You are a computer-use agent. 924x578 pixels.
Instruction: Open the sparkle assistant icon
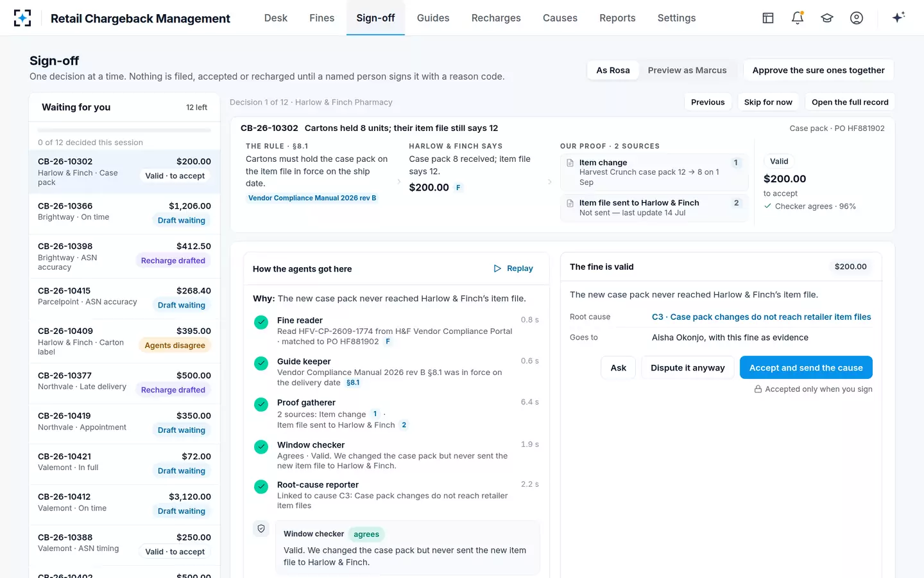coord(898,17)
